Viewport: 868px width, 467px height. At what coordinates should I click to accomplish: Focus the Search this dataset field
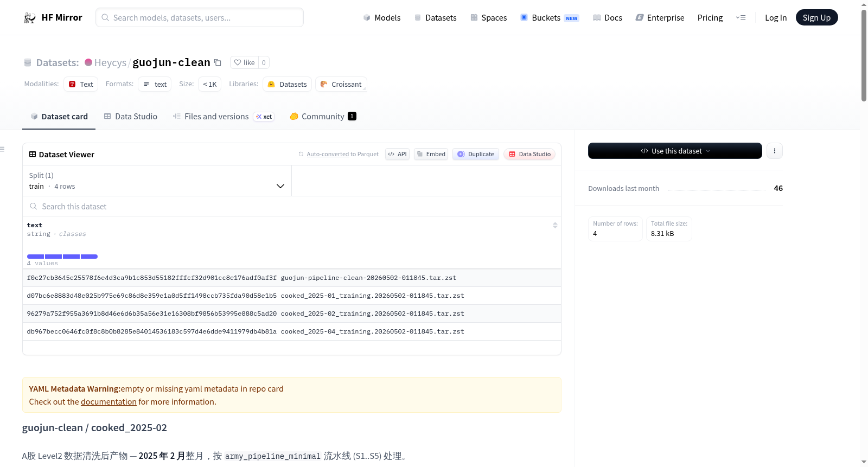point(292,207)
